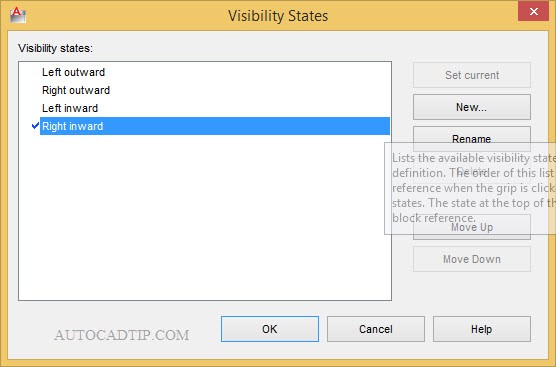Viewport: 556px width, 367px height.
Task: Select the Left inward visibility state
Action: [70, 108]
